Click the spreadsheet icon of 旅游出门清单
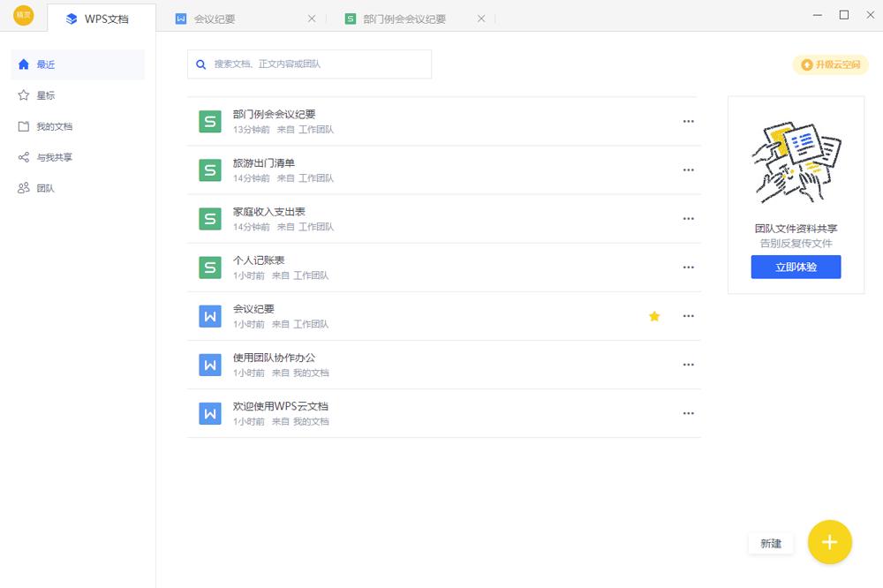This screenshot has width=883, height=588. 210,170
